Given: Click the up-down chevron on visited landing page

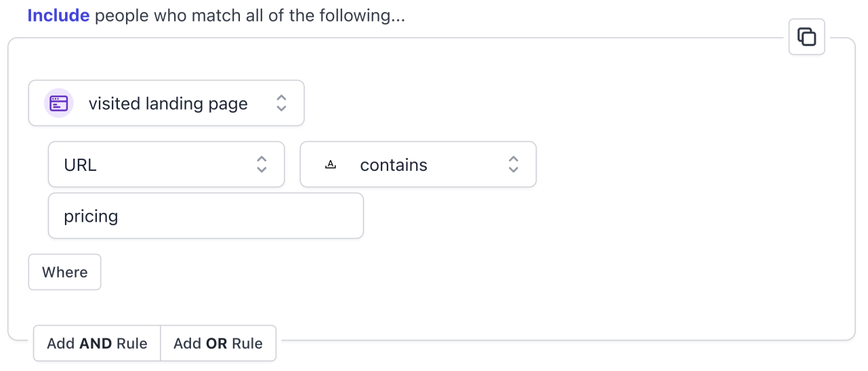Looking at the screenshot, I should (281, 104).
